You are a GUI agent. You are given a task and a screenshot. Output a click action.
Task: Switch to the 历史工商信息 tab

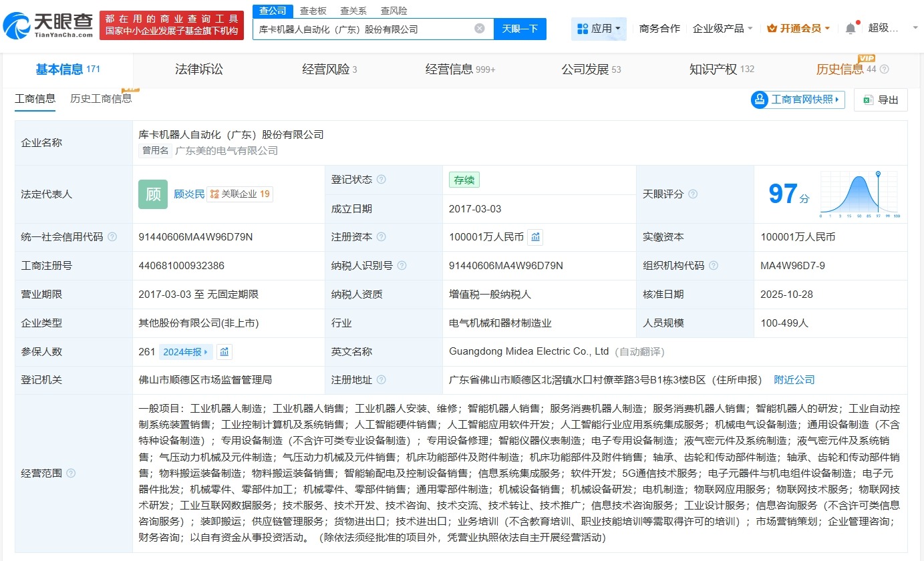(x=100, y=98)
